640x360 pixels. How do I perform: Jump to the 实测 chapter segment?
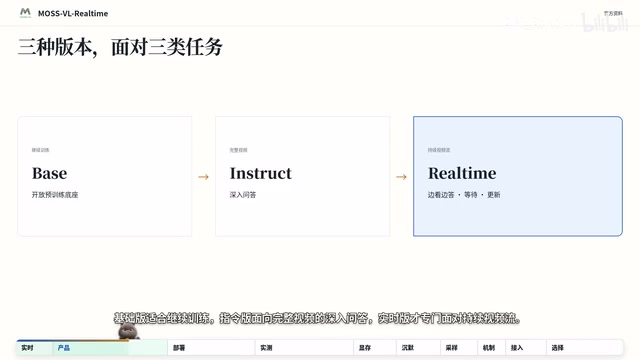click(x=304, y=348)
